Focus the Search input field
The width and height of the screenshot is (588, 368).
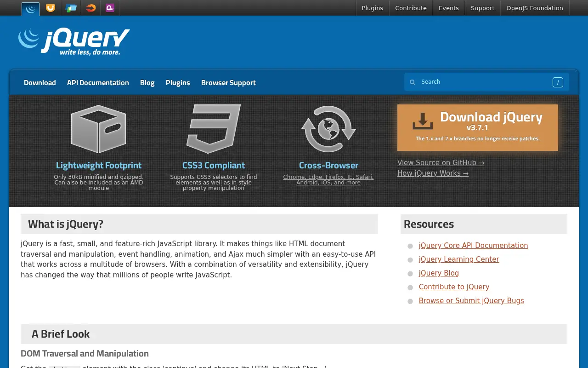[486, 82]
